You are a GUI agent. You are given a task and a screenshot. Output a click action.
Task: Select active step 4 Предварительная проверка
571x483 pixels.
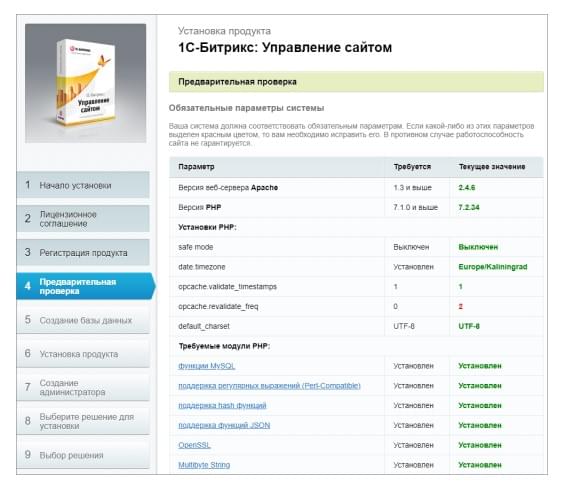coord(86,286)
